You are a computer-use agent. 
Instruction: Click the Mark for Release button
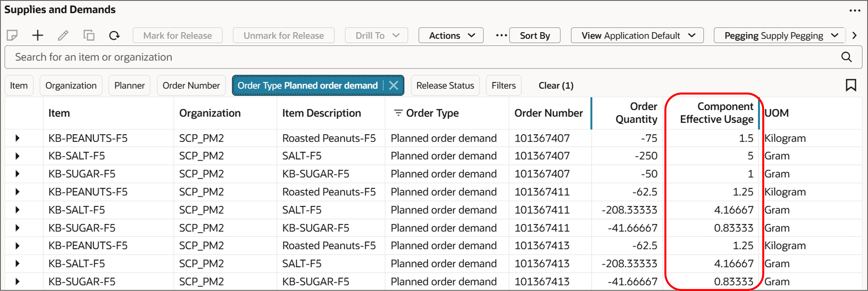(178, 35)
